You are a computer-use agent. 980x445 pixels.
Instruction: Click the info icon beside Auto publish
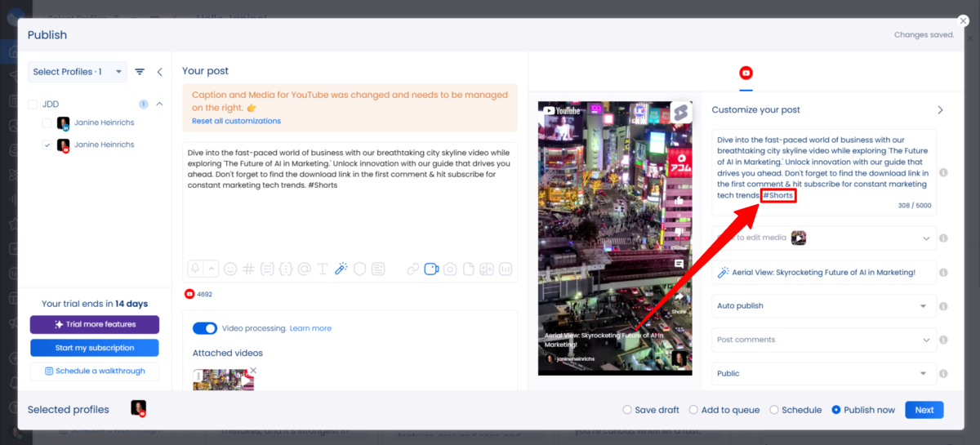point(943,306)
